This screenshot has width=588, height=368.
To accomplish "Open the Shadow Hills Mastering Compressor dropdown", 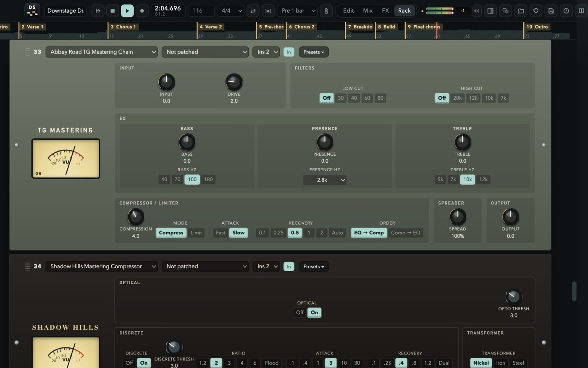I will [102, 266].
